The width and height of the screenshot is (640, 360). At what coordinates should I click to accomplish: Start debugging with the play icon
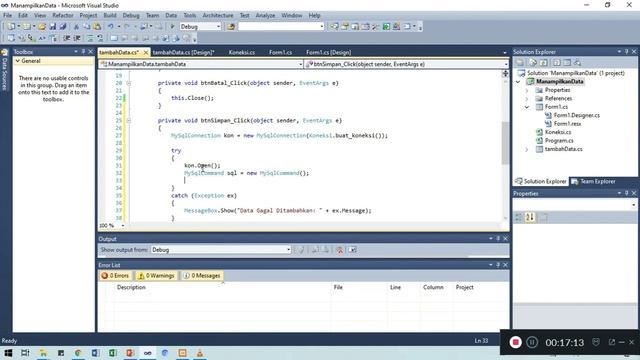172,27
